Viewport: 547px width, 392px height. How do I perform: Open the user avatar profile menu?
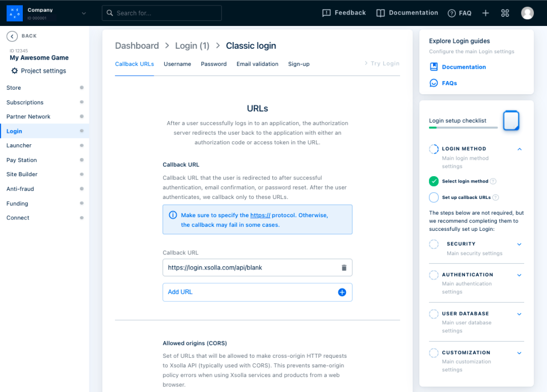[527, 13]
